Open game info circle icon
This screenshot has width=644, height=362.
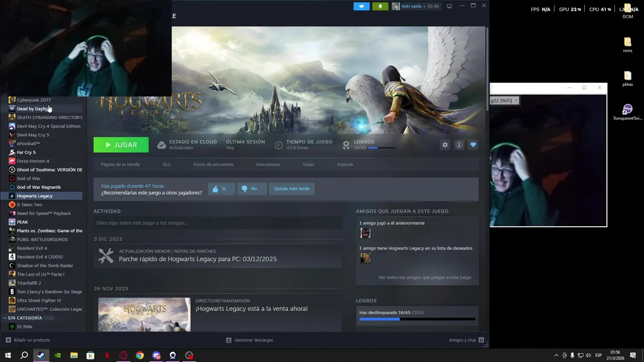(459, 145)
